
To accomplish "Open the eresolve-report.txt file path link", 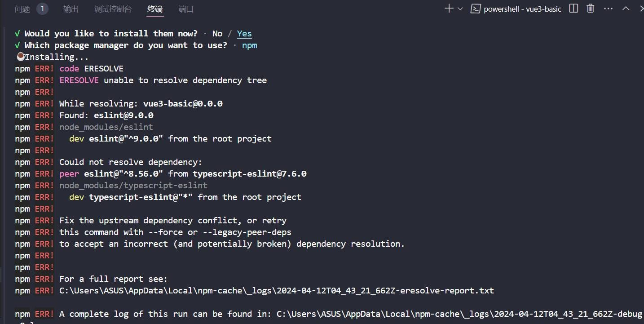I will 277,291.
